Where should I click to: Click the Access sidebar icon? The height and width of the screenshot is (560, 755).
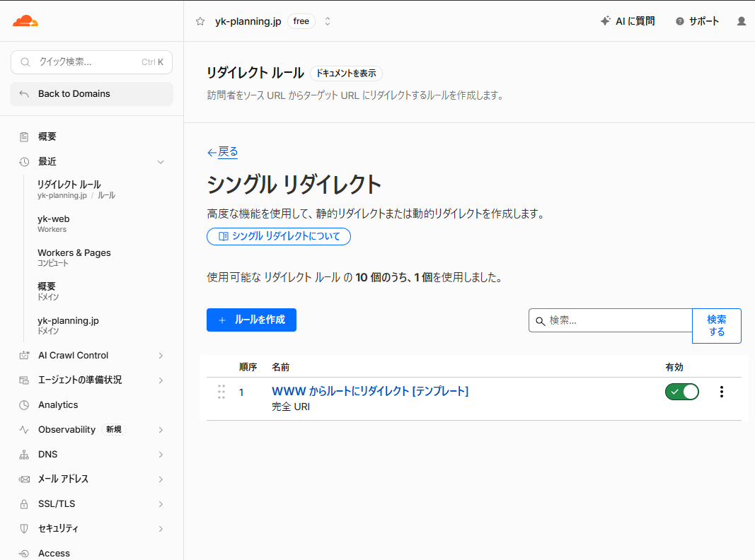click(24, 553)
